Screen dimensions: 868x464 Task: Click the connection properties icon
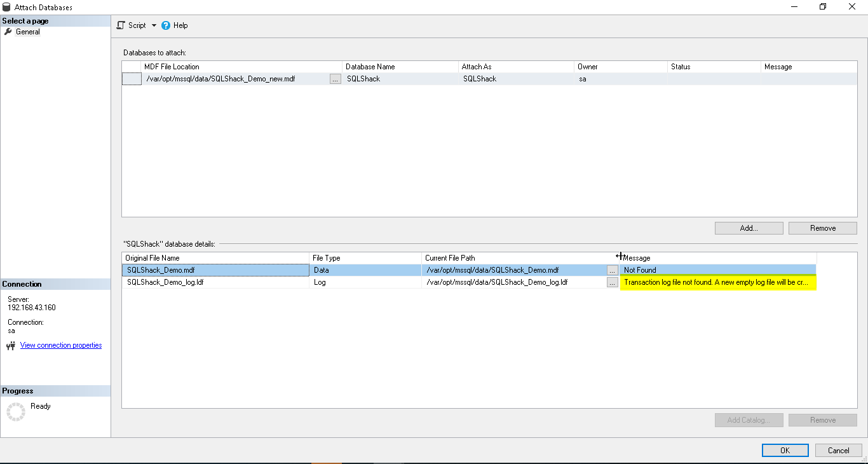coord(11,346)
